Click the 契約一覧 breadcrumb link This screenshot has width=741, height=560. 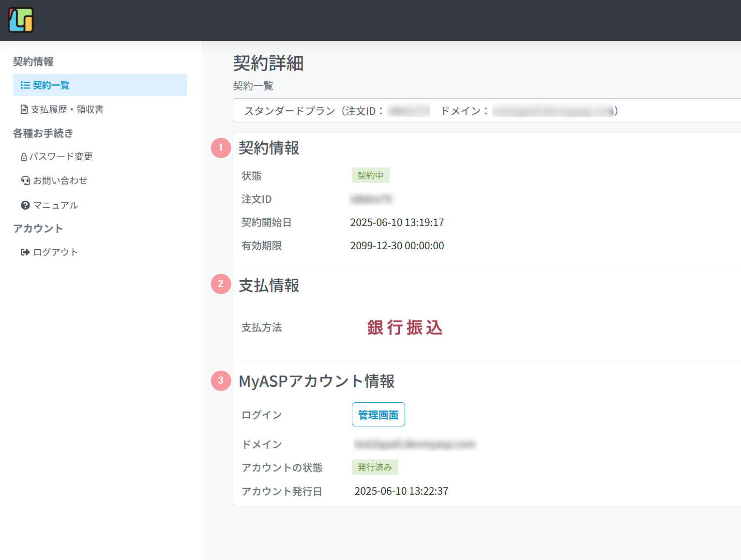tap(253, 86)
